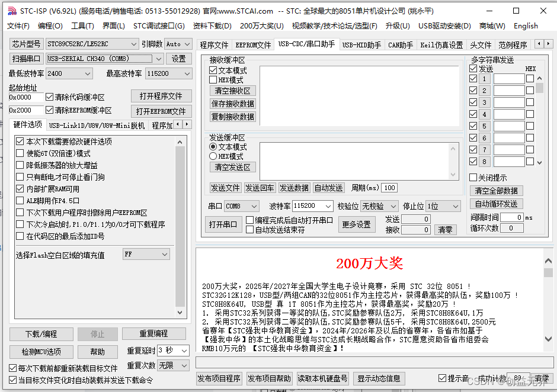Open the 工具(T) menu
557x392 pixels.
[x=82, y=26]
